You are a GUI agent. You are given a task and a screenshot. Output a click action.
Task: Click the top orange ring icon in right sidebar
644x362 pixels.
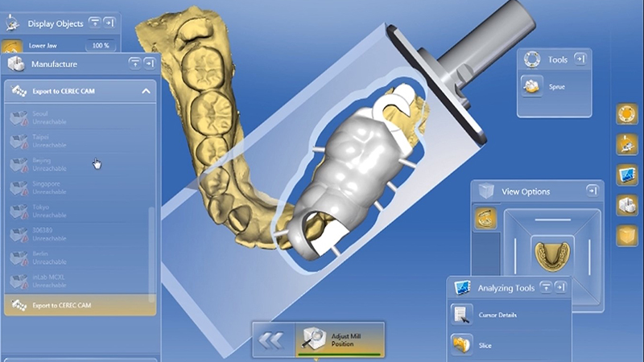pyautogui.click(x=626, y=114)
